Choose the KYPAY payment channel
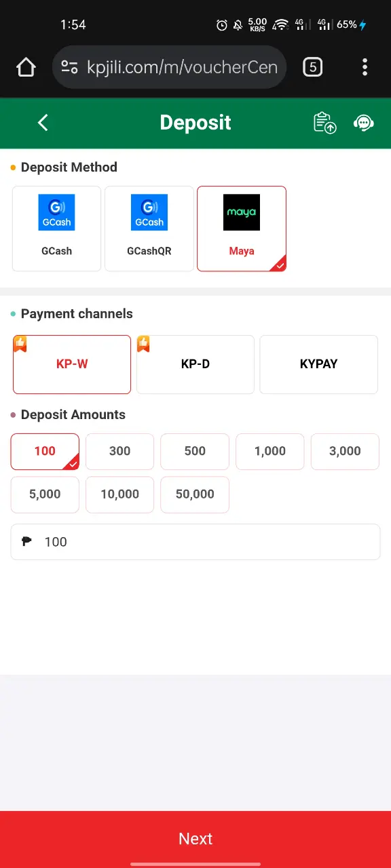Screen dimensions: 391x868 coord(318,364)
